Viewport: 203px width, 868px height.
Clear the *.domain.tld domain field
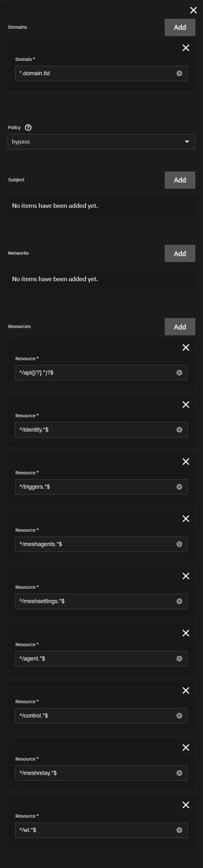coord(179,73)
